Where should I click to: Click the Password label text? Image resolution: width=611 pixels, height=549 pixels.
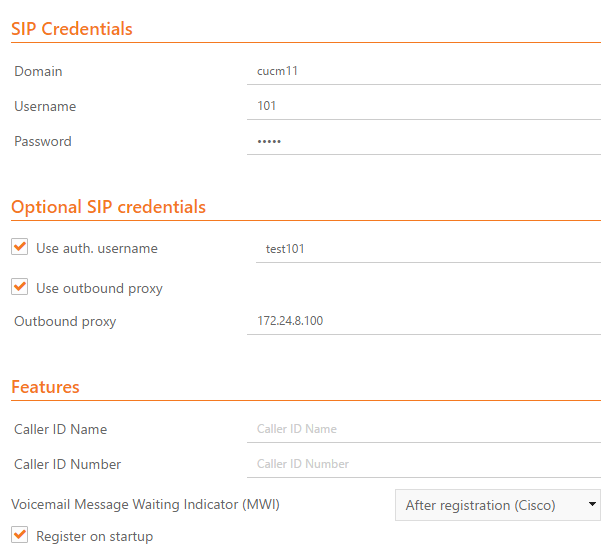point(43,141)
